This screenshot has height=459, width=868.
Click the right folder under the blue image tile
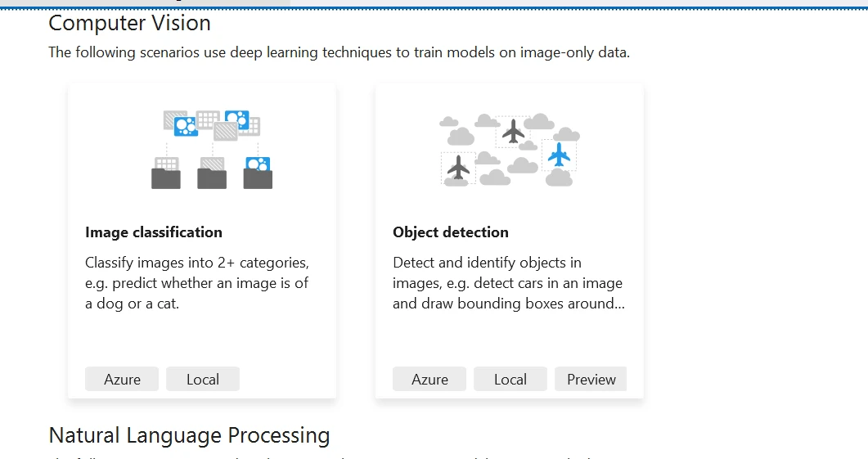pos(258,178)
